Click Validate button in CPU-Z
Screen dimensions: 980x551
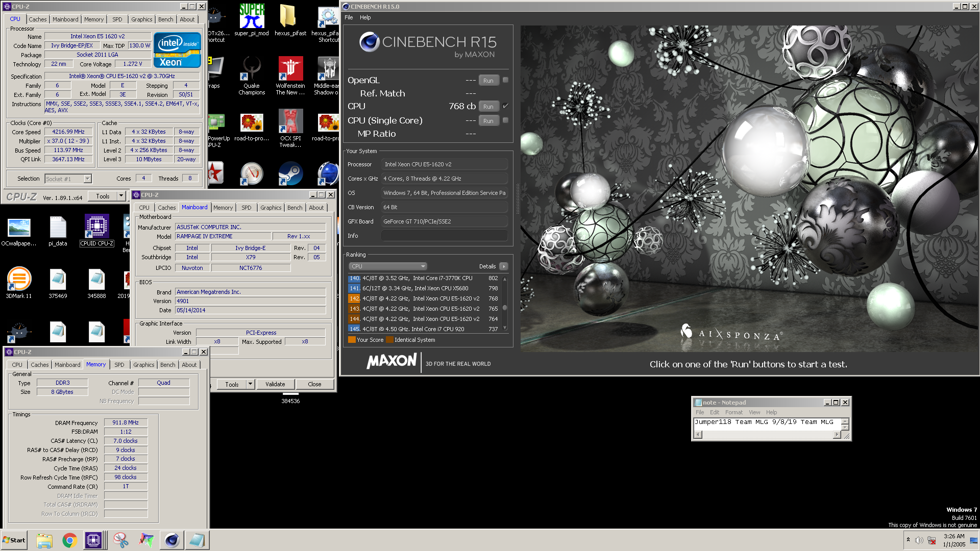click(275, 384)
